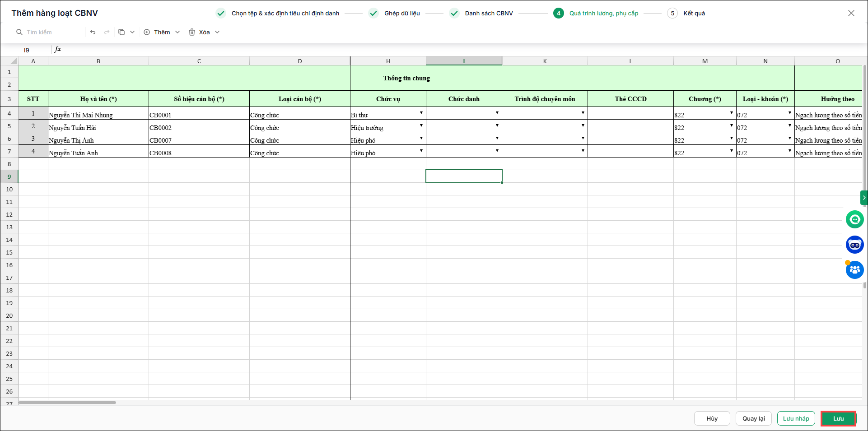Click the undo arrow icon
868x431 pixels.
(93, 32)
